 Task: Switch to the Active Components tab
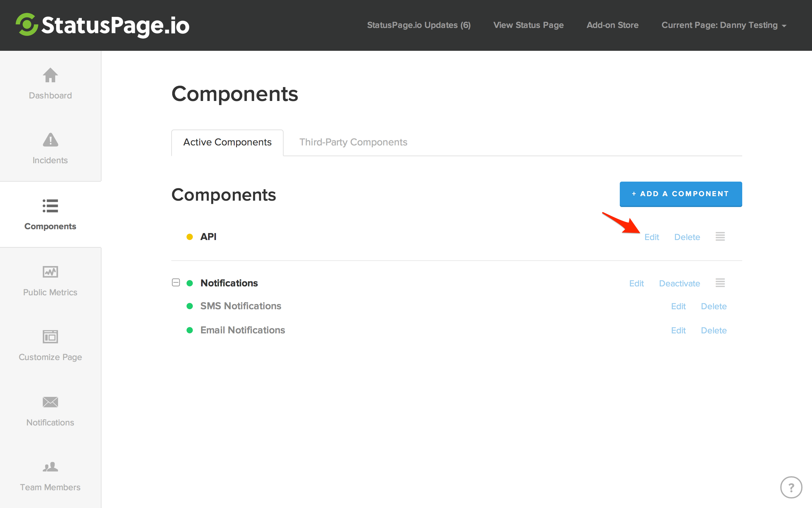click(x=227, y=143)
